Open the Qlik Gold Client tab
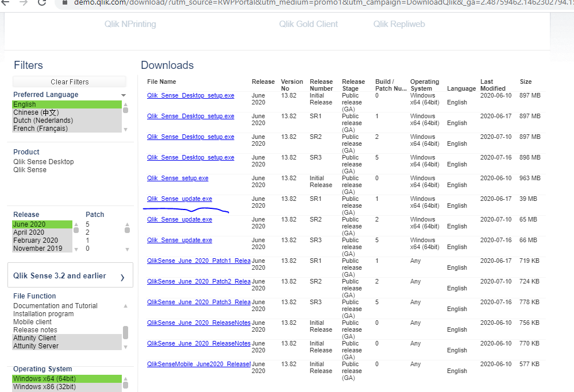Image resolution: width=574 pixels, height=392 pixels. tap(308, 24)
